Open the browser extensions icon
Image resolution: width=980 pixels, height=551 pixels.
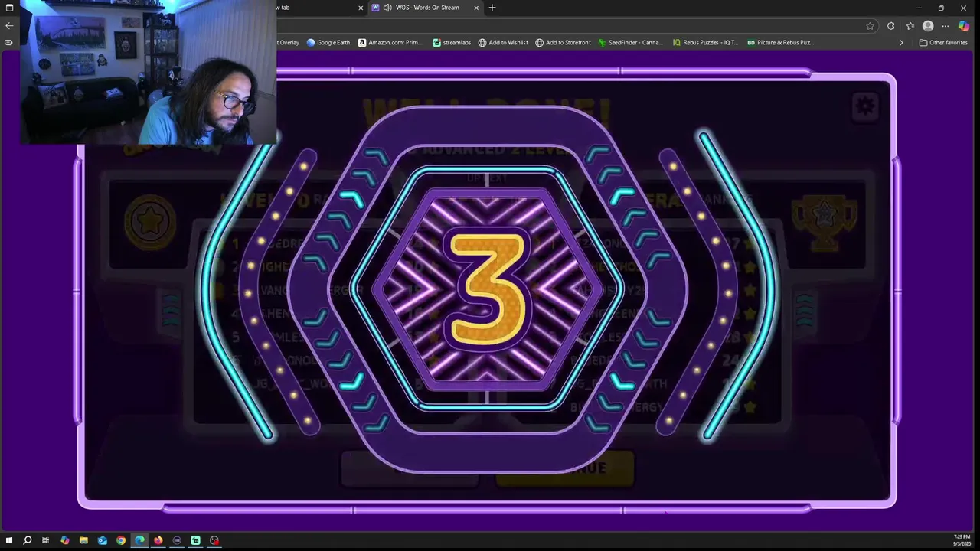[x=890, y=25]
